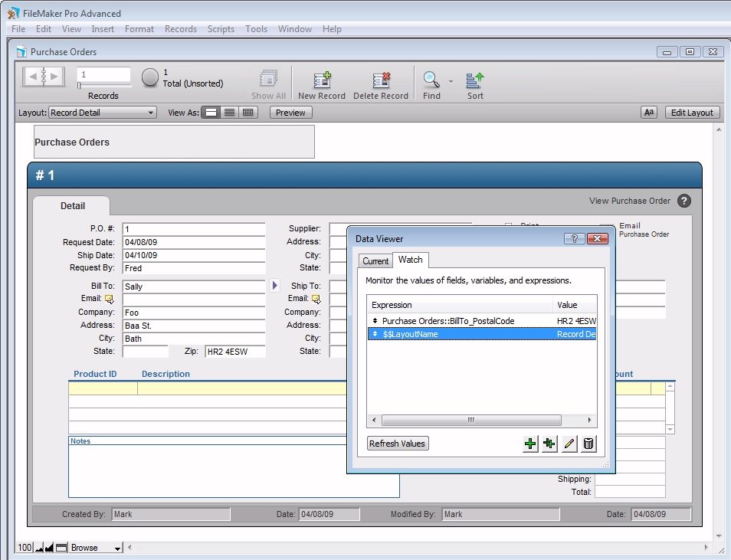This screenshot has height=560, width=731.
Task: Click the Sort toolbar icon
Action: point(475,80)
